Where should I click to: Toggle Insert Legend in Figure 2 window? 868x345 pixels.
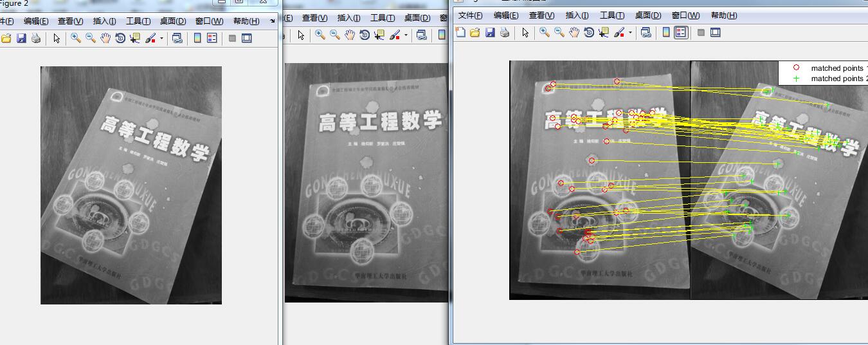[212, 39]
